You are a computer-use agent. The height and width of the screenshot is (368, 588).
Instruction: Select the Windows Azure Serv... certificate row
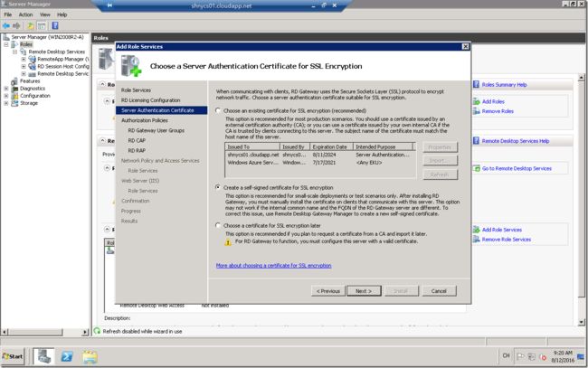(320, 163)
